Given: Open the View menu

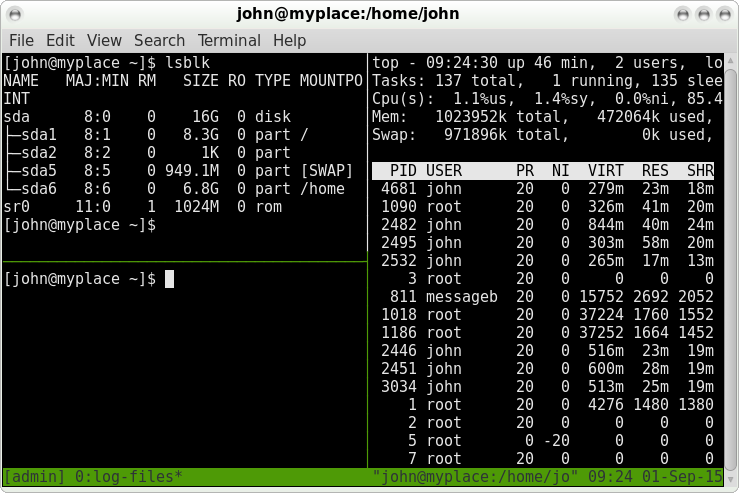Looking at the screenshot, I should 104,40.
